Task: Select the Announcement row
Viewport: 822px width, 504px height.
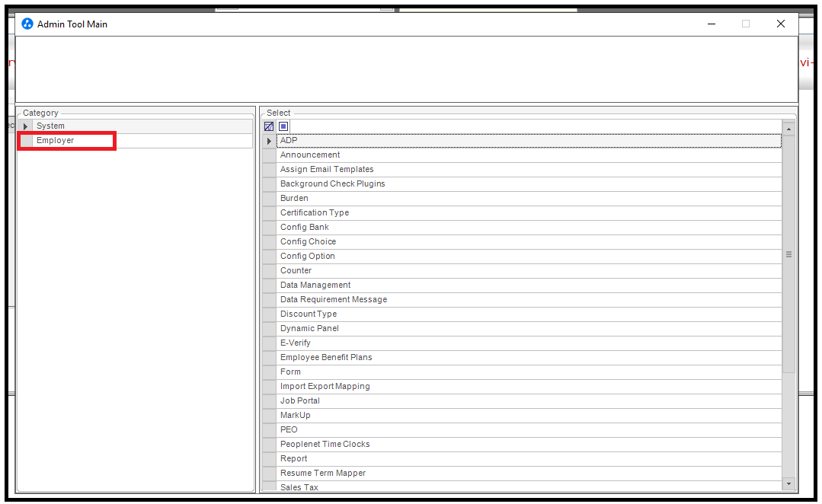Action: click(x=529, y=155)
